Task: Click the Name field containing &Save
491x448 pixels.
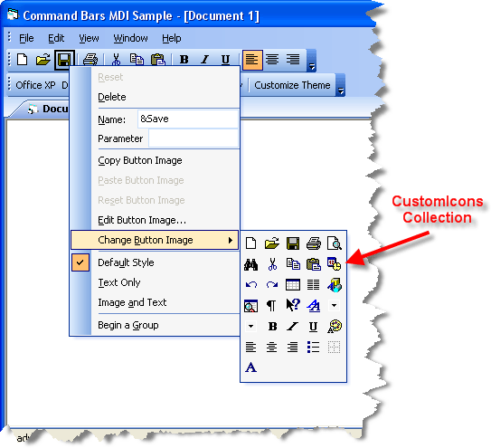Action: 187,119
